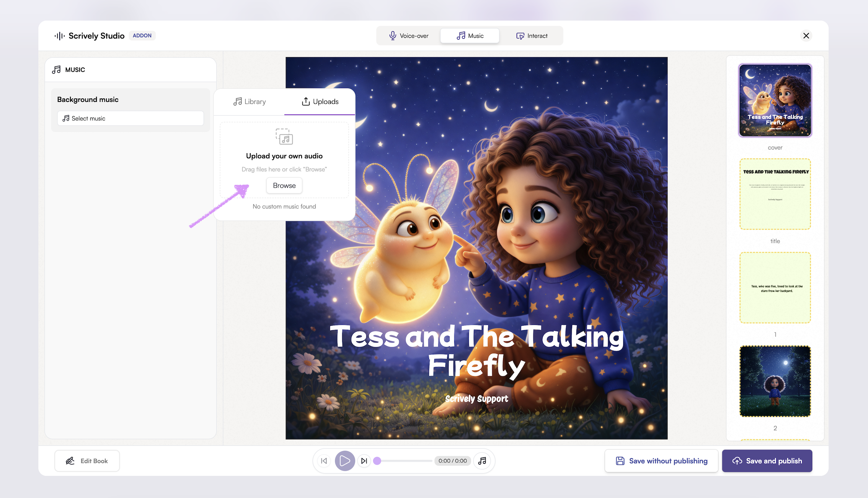Skip to previous page in player
This screenshot has height=498, width=868.
(324, 461)
